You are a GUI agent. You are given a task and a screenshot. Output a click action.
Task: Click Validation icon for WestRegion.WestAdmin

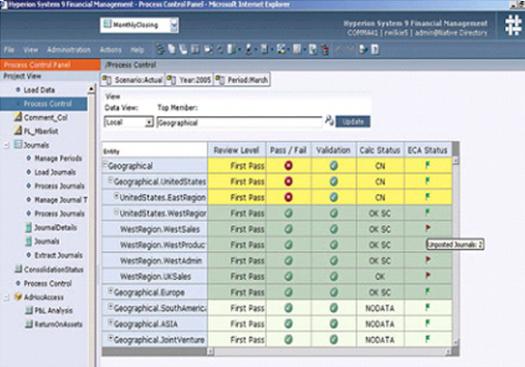[x=333, y=260]
